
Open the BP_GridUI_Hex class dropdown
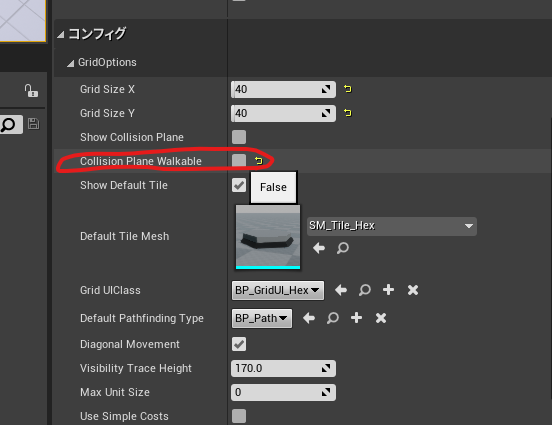tap(278, 290)
